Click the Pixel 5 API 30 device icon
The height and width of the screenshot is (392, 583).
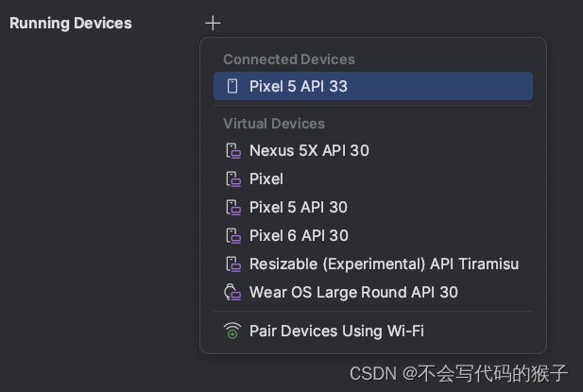tap(233, 208)
